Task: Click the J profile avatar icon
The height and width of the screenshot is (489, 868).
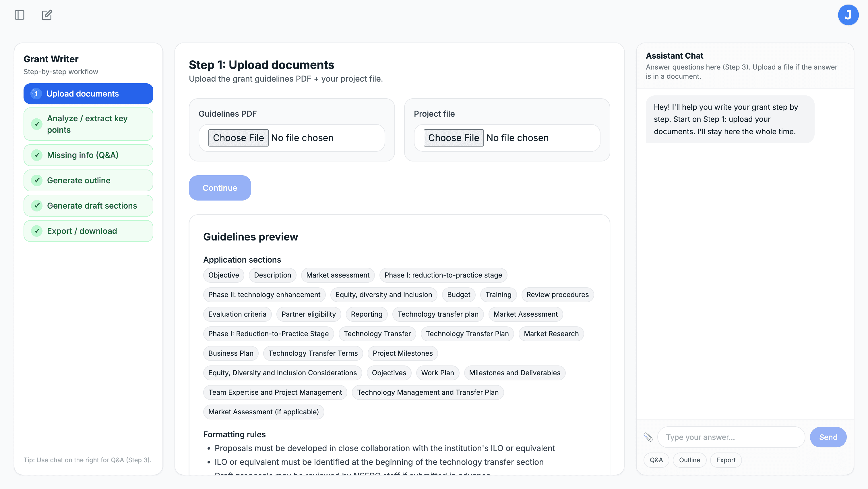Action: [848, 15]
